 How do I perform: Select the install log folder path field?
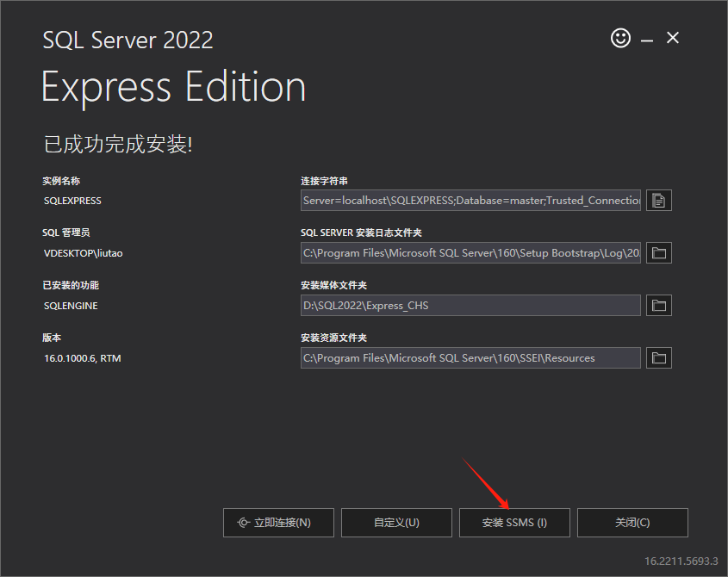click(x=470, y=253)
